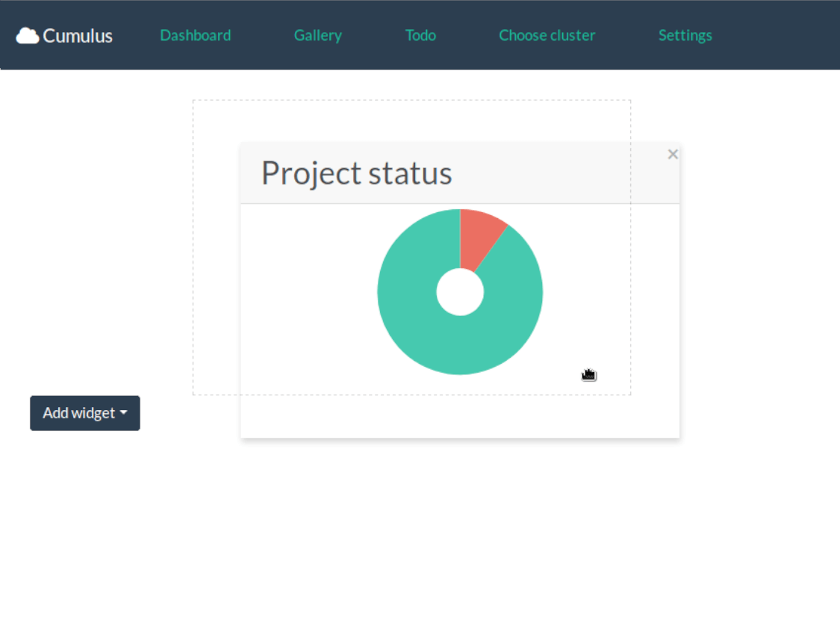Select Choose cluster in navbar
840x632 pixels.
tap(547, 35)
